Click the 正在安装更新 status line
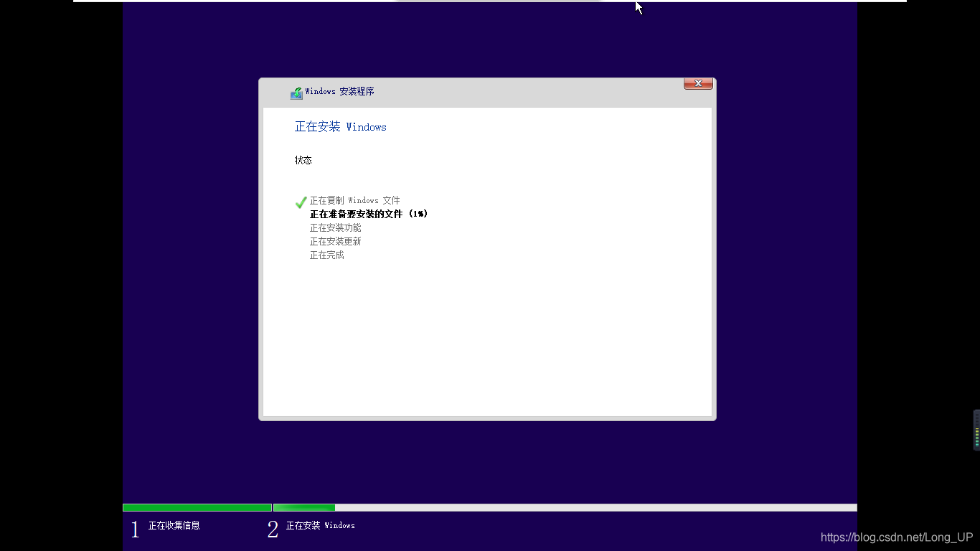Screen dimensions: 980x551 (x=336, y=242)
